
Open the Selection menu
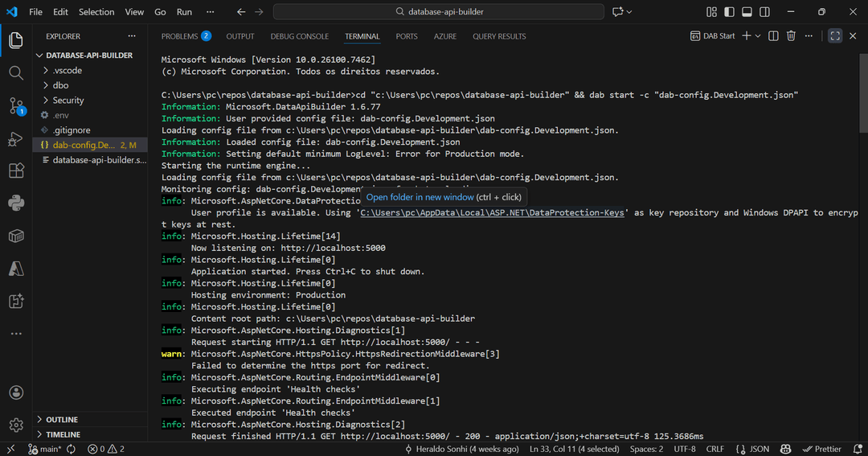pos(96,11)
